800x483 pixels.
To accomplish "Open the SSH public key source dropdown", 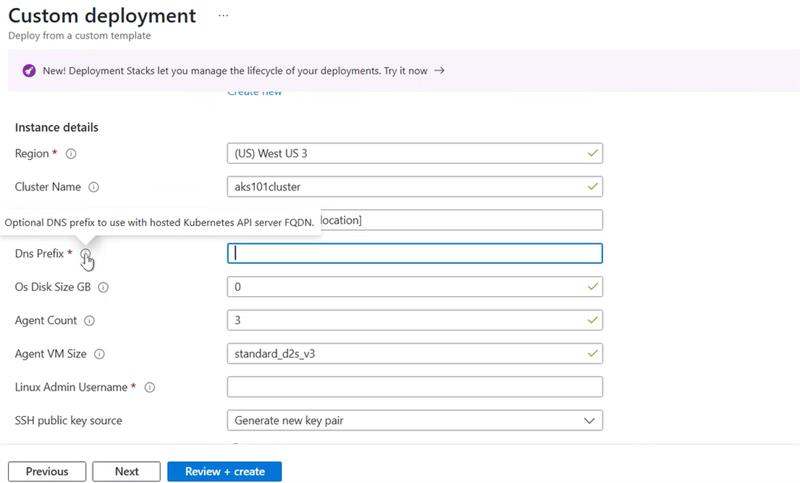I will [415, 421].
